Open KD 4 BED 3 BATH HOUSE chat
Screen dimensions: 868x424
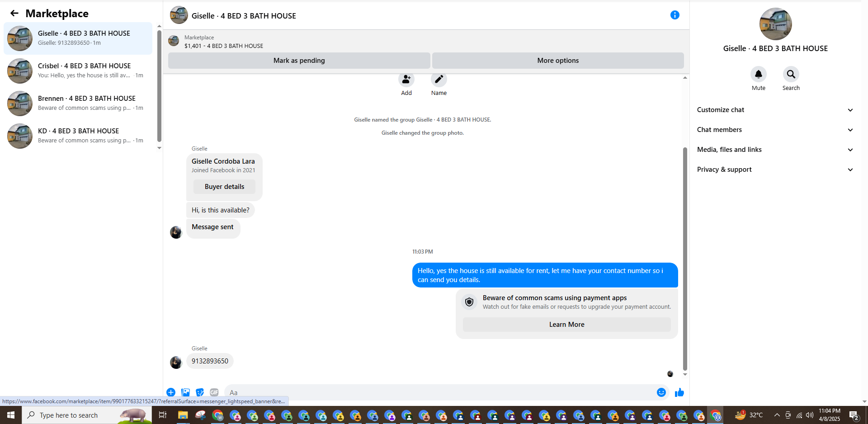pyautogui.click(x=78, y=136)
